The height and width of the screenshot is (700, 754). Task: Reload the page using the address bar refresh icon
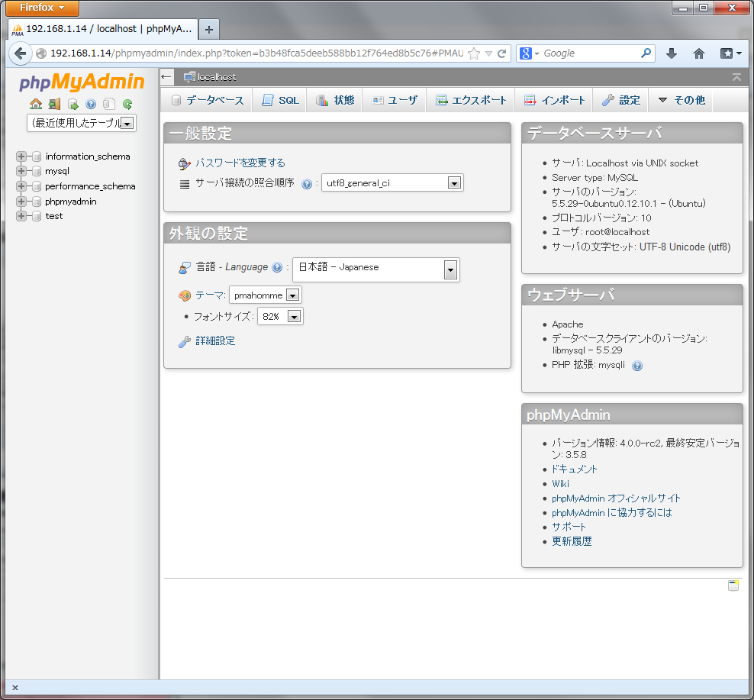(x=501, y=53)
